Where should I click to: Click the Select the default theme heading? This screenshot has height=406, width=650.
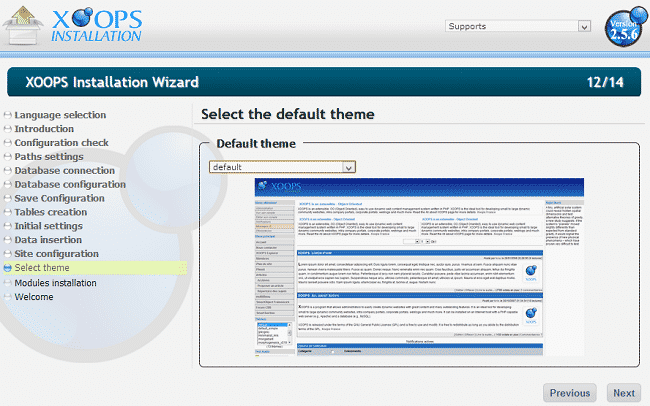[x=288, y=114]
